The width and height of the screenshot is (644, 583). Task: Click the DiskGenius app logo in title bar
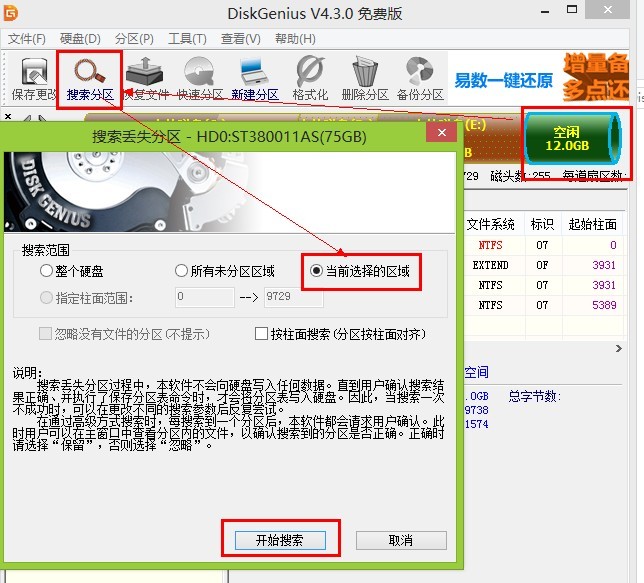[x=11, y=13]
